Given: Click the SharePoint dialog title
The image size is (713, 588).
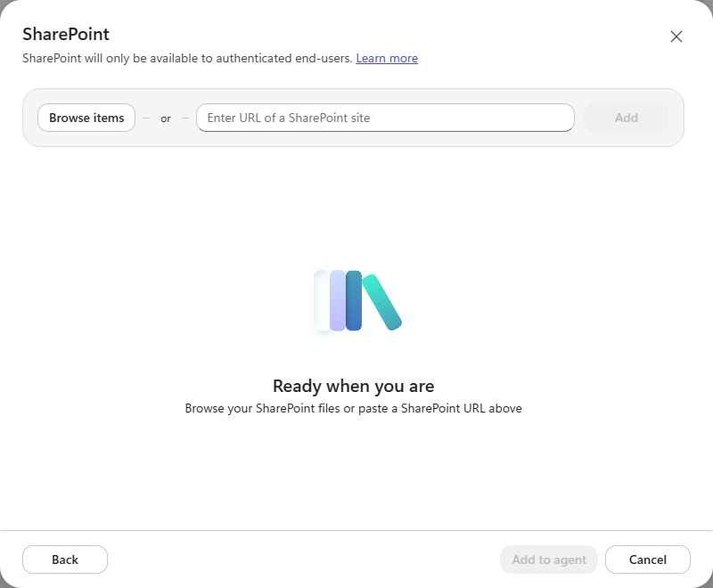Looking at the screenshot, I should click(x=66, y=34).
